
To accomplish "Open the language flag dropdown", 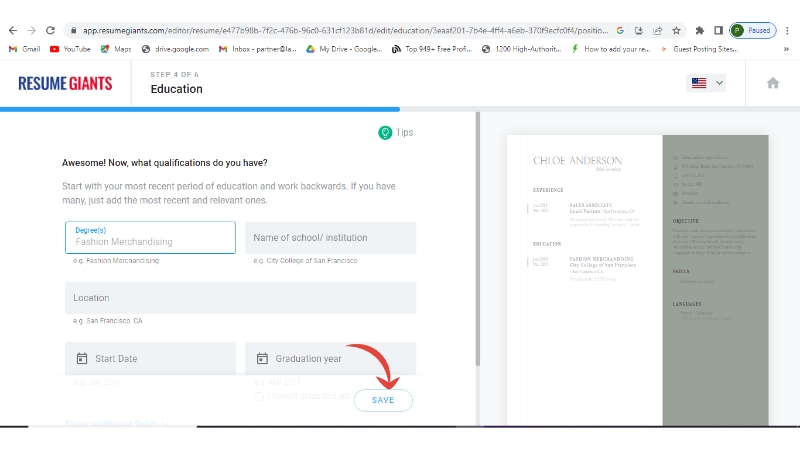I will click(707, 83).
